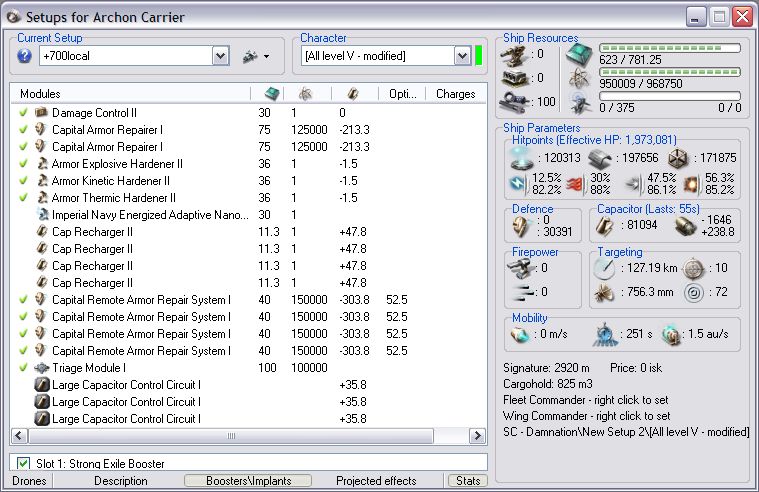The image size is (759, 492).
Task: Click the CPU column header icon
Action: (x=271, y=94)
